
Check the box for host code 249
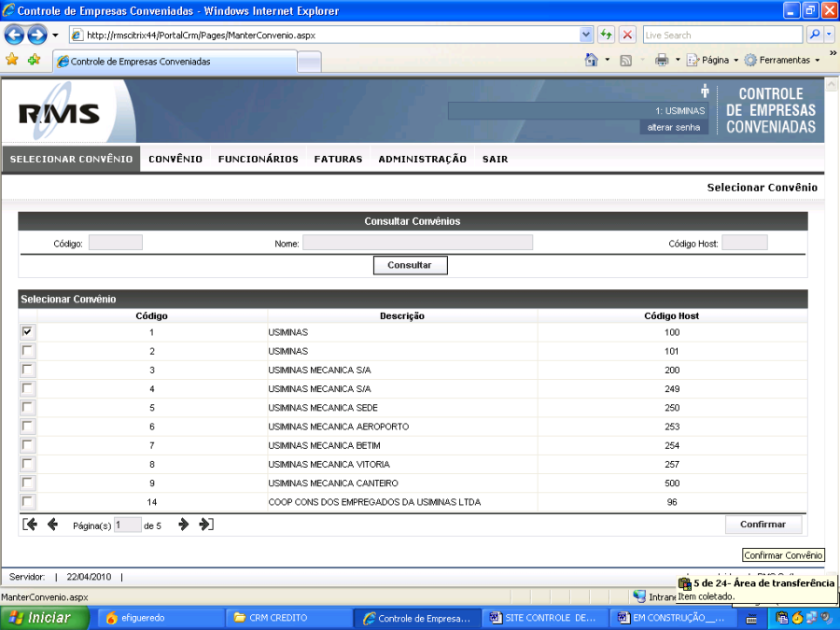(27, 388)
